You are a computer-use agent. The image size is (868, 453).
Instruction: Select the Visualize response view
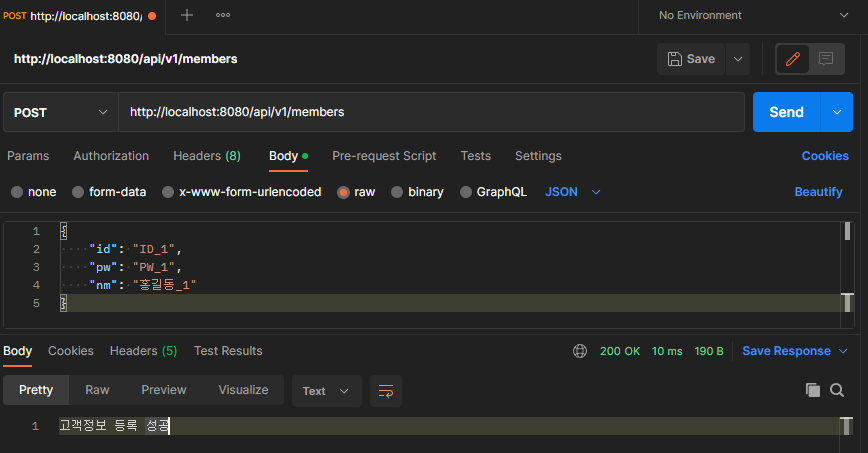tap(244, 390)
